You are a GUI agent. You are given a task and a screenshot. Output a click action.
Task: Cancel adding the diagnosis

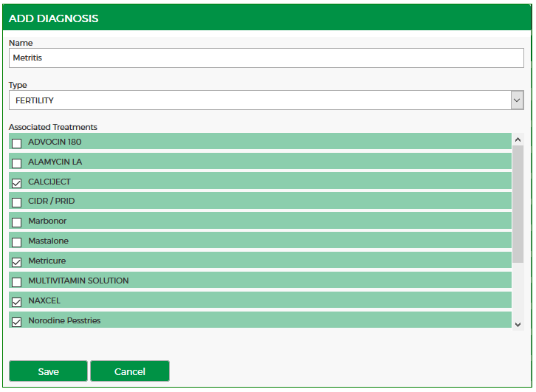(x=130, y=371)
